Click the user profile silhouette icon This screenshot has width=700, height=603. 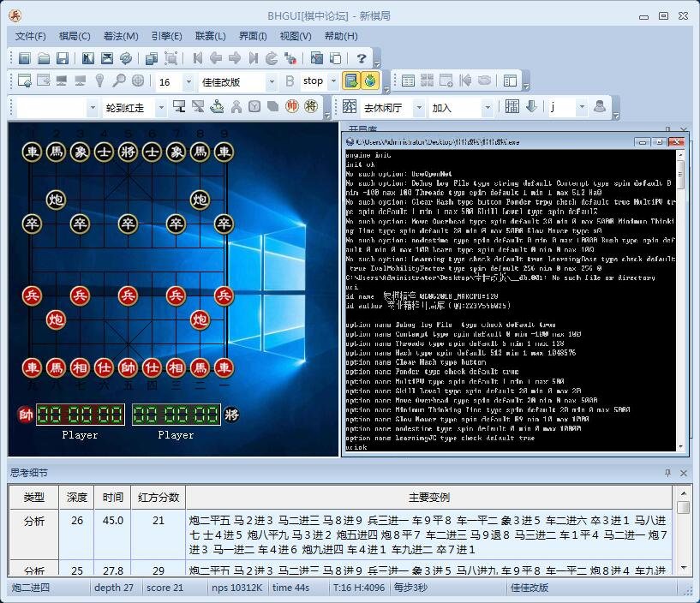[600, 107]
